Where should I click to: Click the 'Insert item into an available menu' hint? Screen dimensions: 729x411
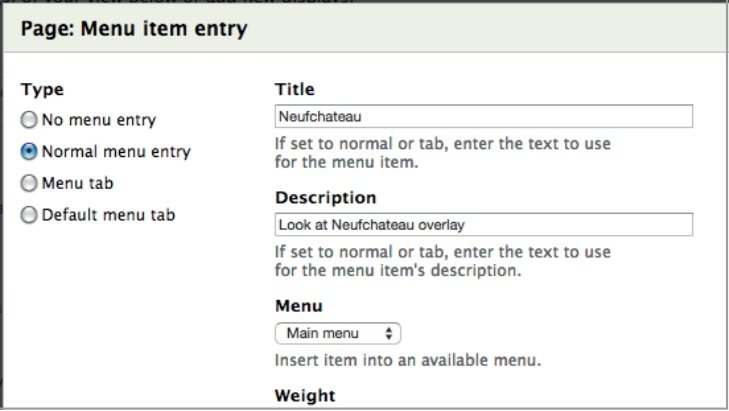coord(414,360)
